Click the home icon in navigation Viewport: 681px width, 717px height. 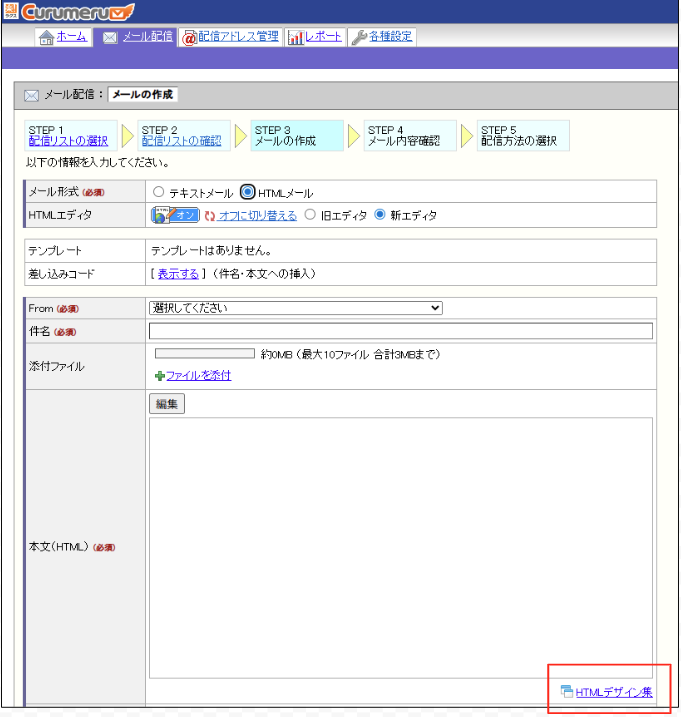pyautogui.click(x=45, y=37)
